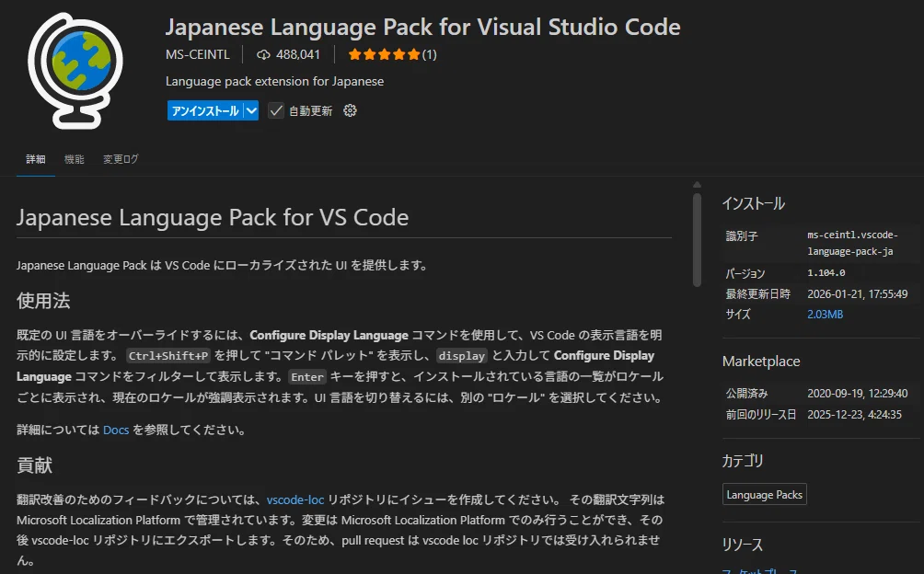Image resolution: width=924 pixels, height=574 pixels.
Task: Click the extension title heading
Action: pos(422,27)
